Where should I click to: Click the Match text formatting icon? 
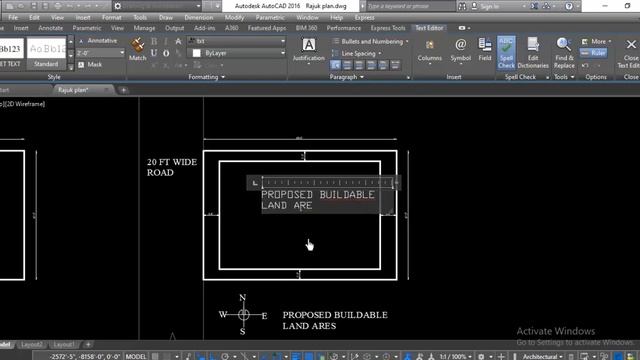click(138, 49)
